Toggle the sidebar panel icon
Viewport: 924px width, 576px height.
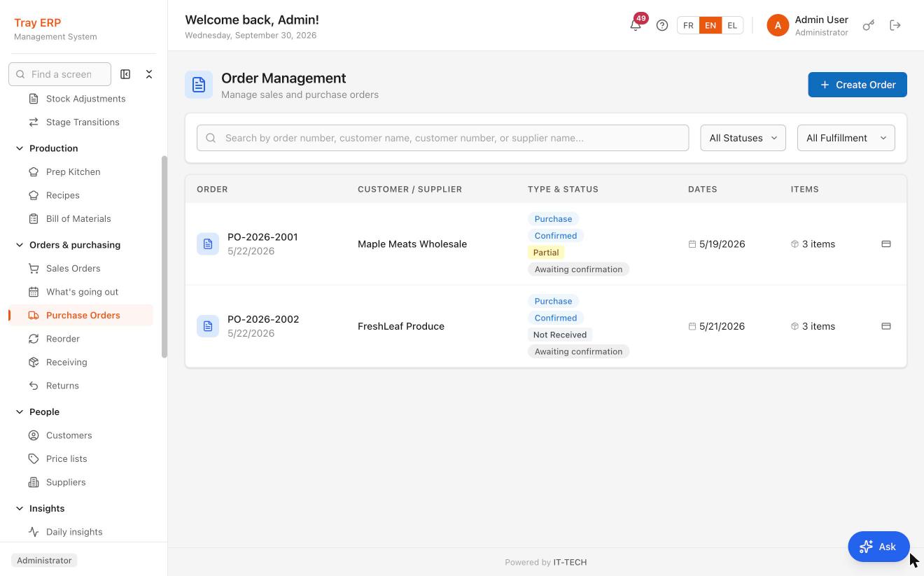click(125, 74)
